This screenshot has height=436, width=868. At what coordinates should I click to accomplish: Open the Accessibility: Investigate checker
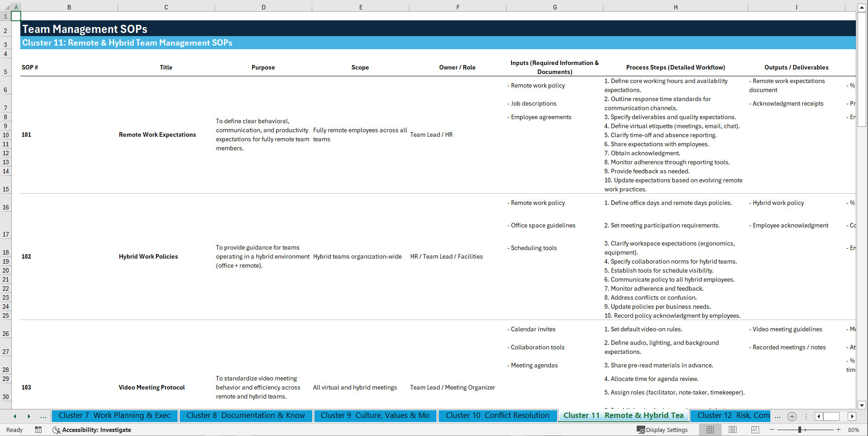pyautogui.click(x=92, y=430)
